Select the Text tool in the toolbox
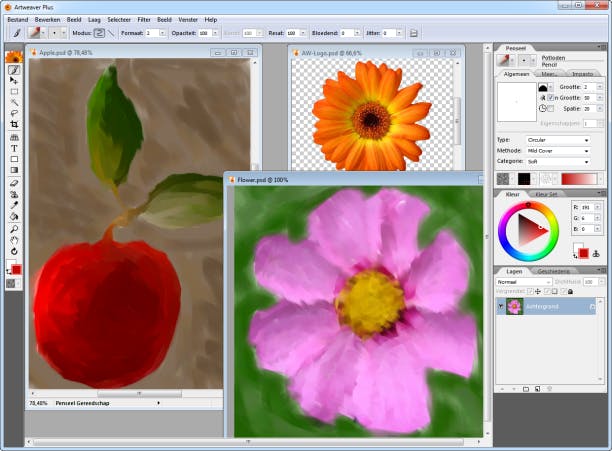 pyautogui.click(x=14, y=148)
